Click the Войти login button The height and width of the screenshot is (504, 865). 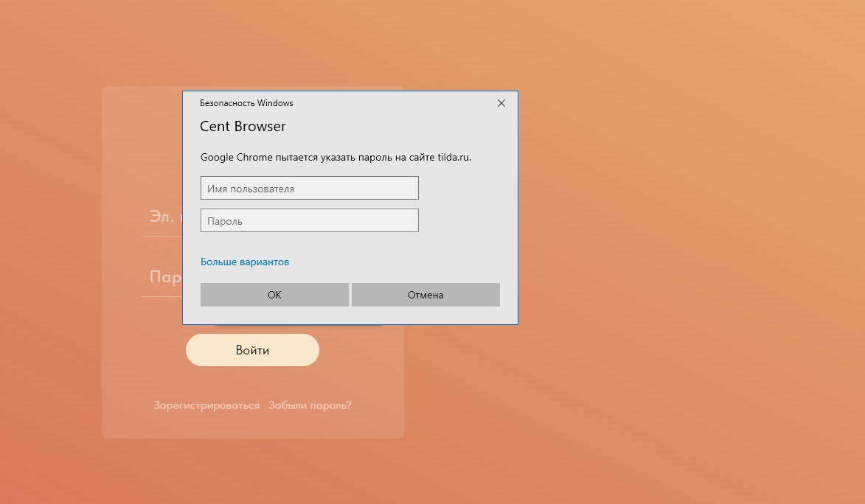click(252, 350)
